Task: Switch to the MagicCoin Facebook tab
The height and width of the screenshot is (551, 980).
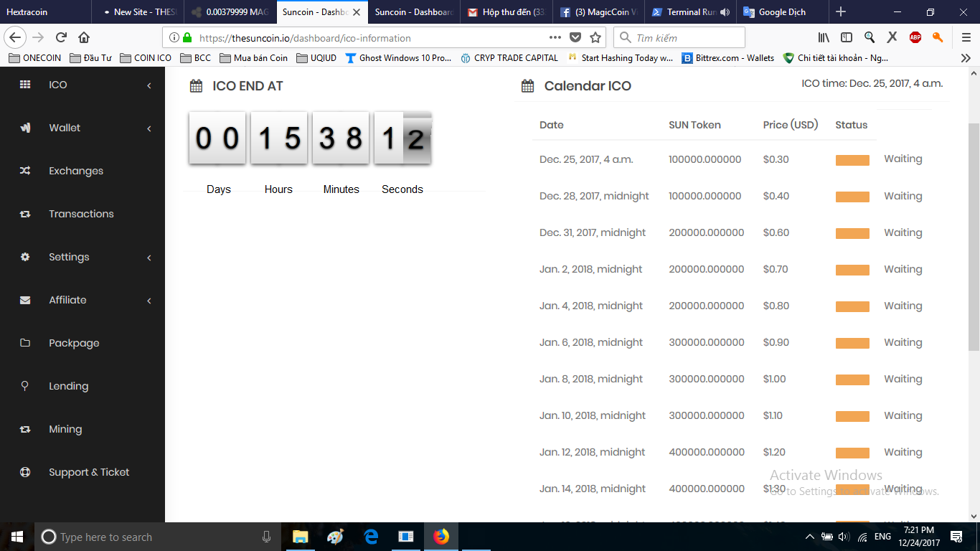Action: [x=598, y=12]
